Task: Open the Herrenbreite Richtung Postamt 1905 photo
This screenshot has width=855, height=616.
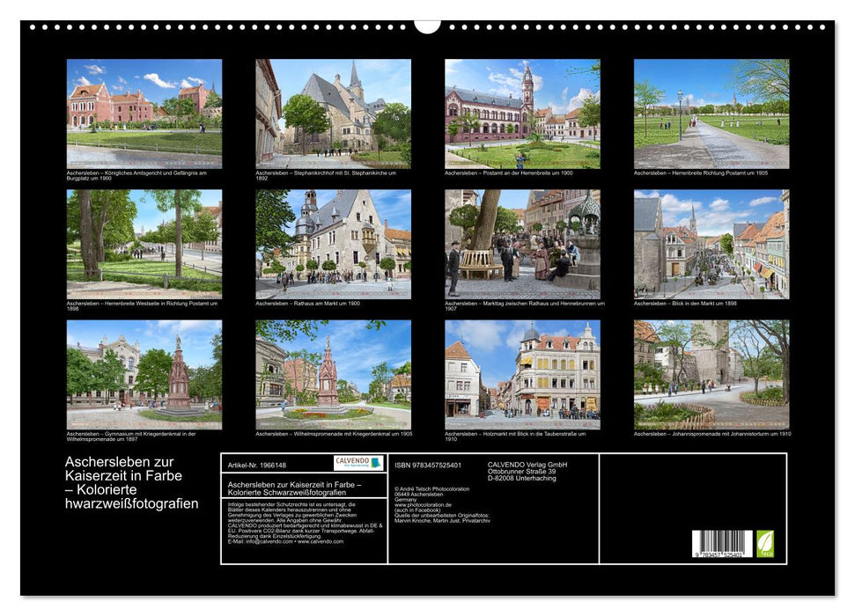Action: [711, 114]
